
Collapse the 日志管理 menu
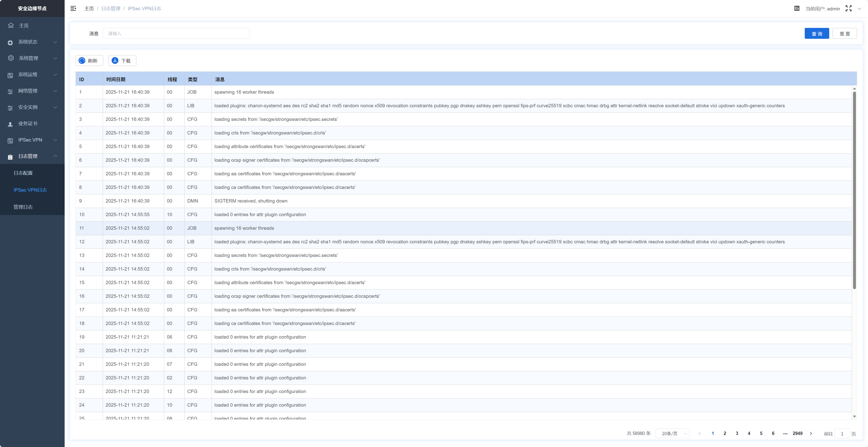[x=32, y=156]
